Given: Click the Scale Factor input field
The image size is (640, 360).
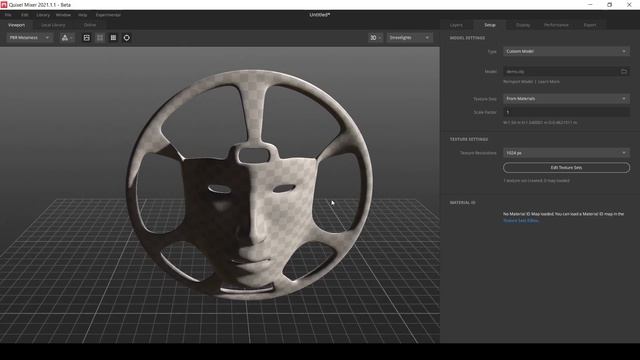Looking at the screenshot, I should click(x=566, y=112).
